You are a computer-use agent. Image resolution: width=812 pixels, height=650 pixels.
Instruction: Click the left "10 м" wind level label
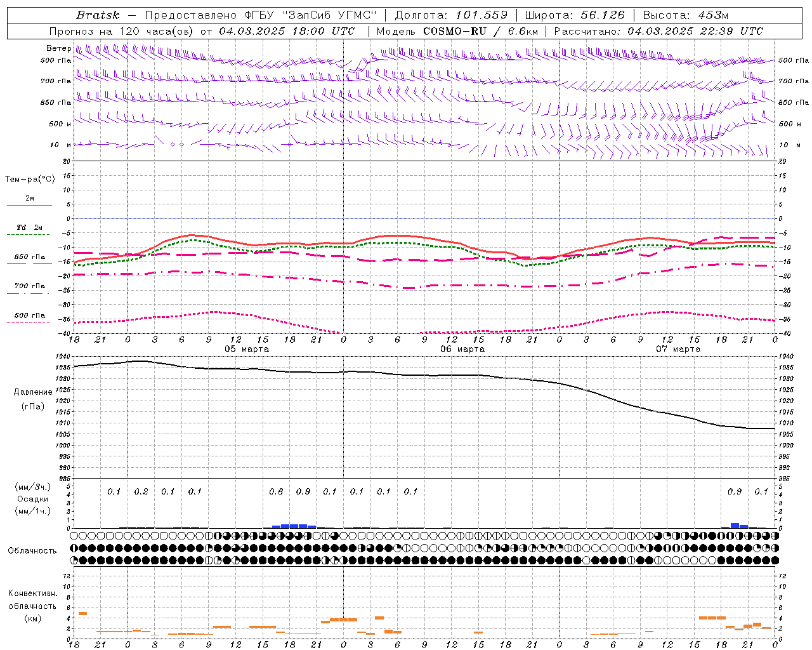pyautogui.click(x=60, y=145)
